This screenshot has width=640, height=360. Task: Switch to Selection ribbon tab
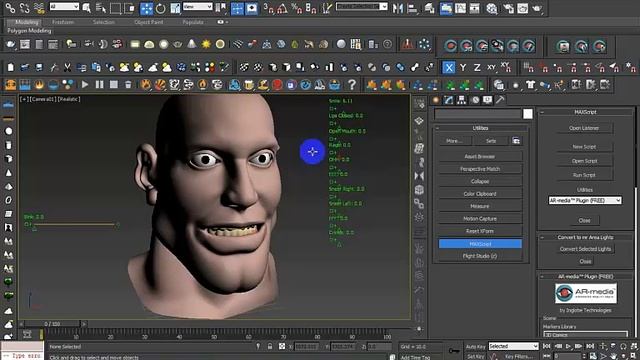[103, 22]
